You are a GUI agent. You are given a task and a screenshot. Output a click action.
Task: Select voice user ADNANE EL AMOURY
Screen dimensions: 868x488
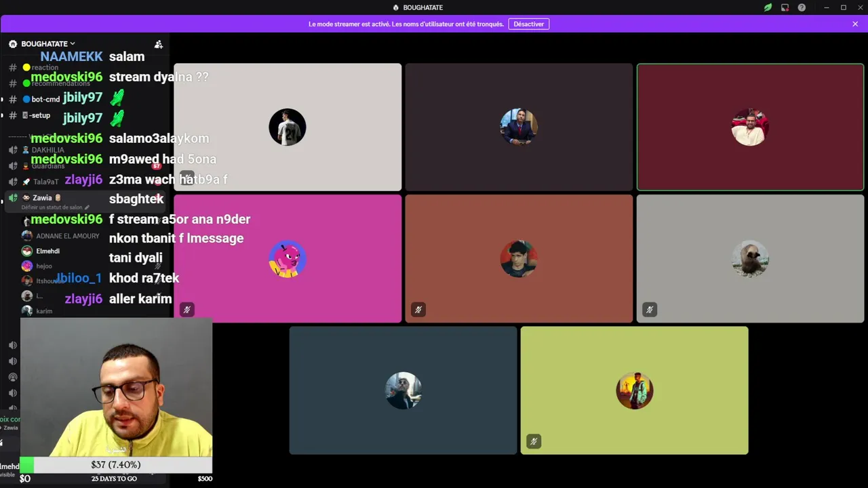[67, 236]
